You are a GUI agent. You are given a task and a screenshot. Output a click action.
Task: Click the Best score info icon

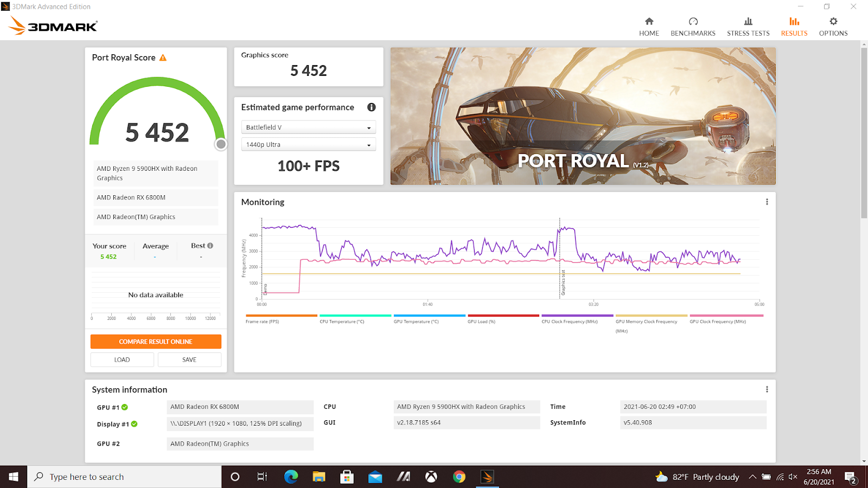pyautogui.click(x=210, y=246)
